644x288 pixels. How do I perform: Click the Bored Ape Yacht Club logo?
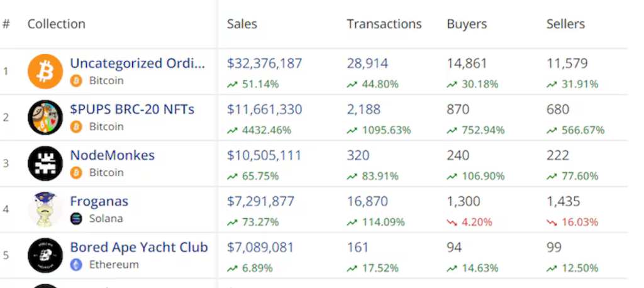click(45, 255)
